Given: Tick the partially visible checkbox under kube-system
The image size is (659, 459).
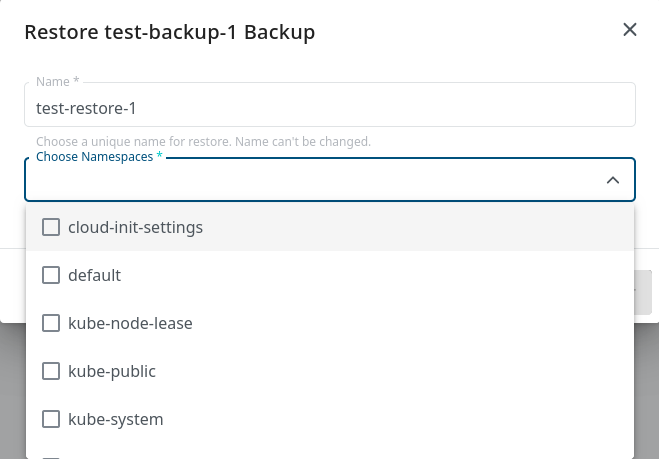Looking at the screenshot, I should coord(51,456).
